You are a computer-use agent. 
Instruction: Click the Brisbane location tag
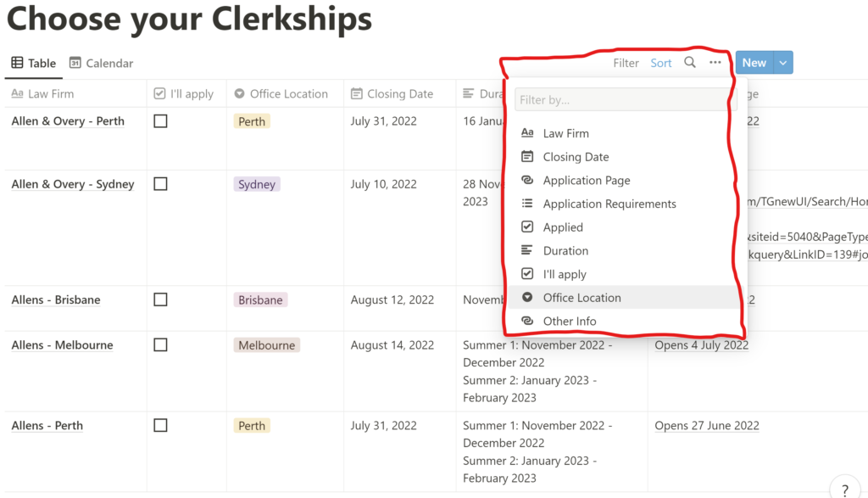[261, 299]
